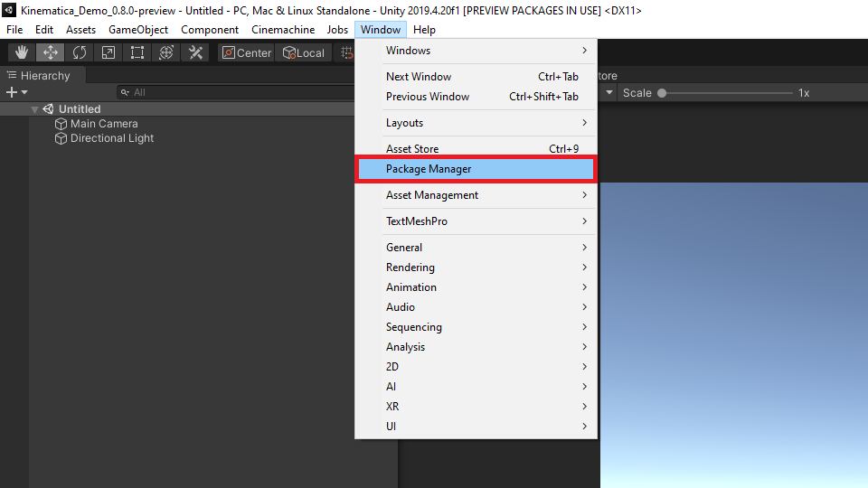Select the Transform tool

[x=166, y=52]
